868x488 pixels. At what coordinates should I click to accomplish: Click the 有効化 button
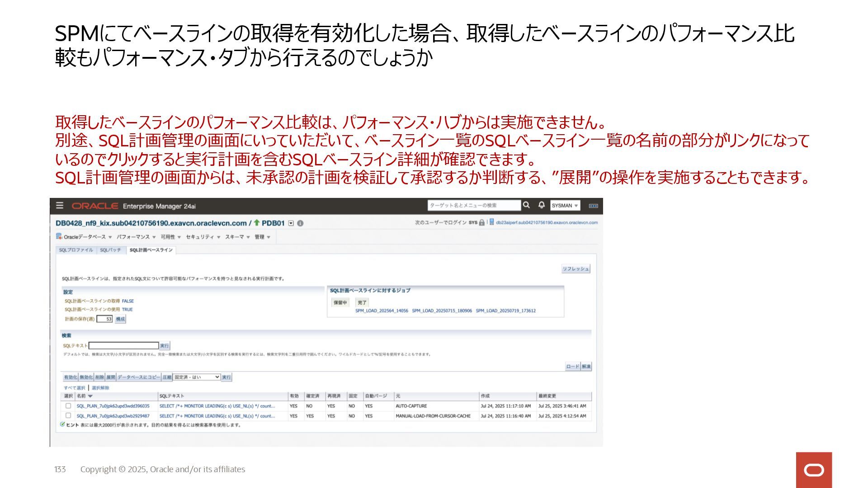(x=71, y=377)
